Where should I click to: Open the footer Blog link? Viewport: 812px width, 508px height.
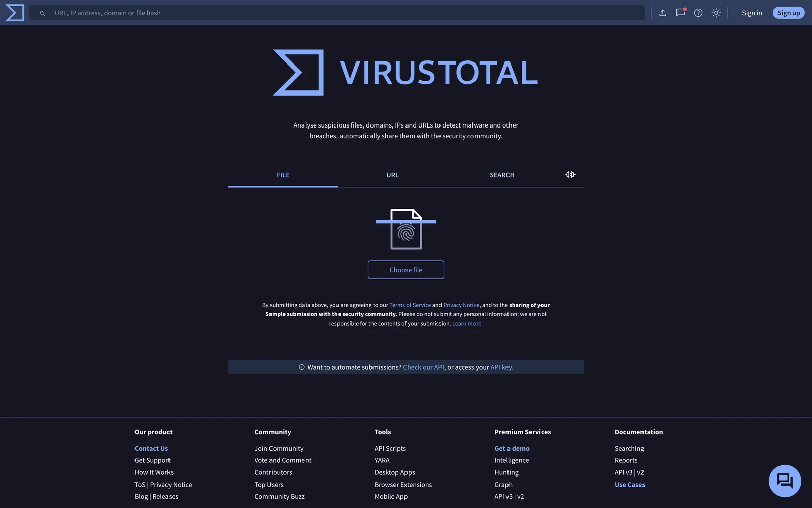(x=141, y=497)
